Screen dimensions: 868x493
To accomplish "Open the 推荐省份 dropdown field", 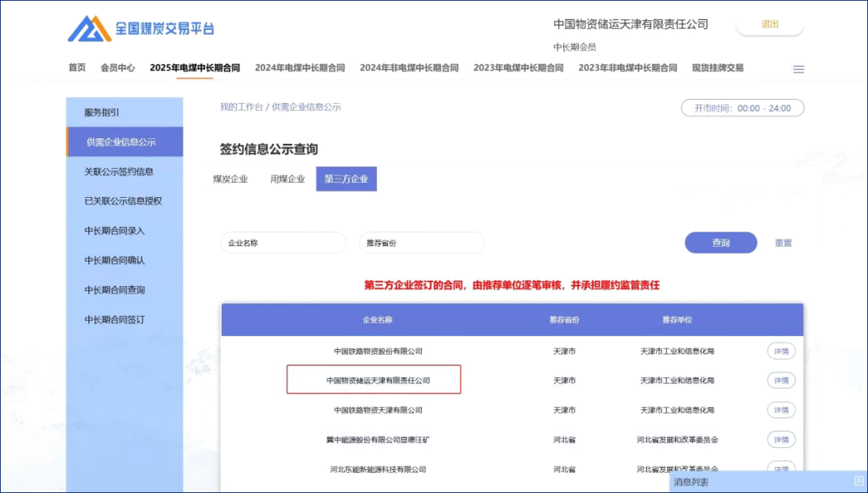I will (421, 243).
